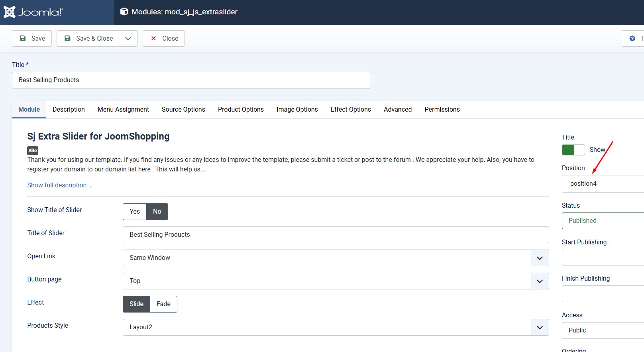Open the Effect Options tab

coord(351,109)
